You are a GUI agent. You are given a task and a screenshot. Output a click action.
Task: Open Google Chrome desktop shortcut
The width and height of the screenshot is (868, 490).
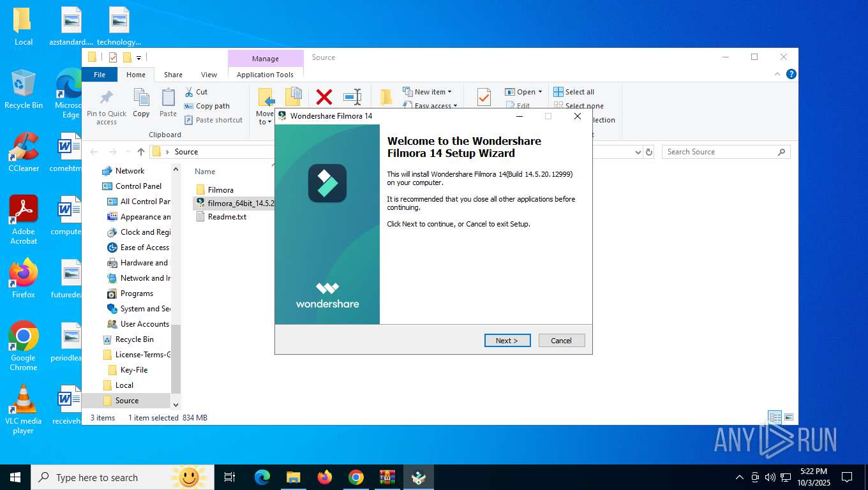[x=24, y=346]
